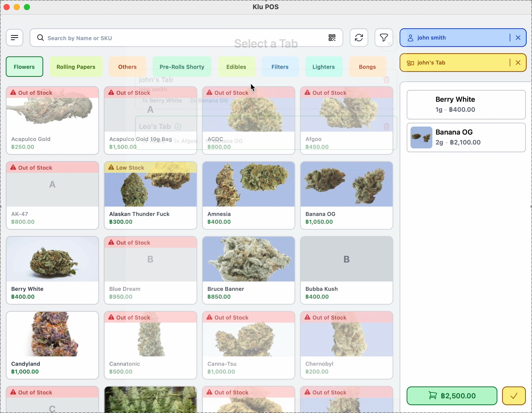Refresh the product list
This screenshot has height=413, width=532.
(x=359, y=38)
